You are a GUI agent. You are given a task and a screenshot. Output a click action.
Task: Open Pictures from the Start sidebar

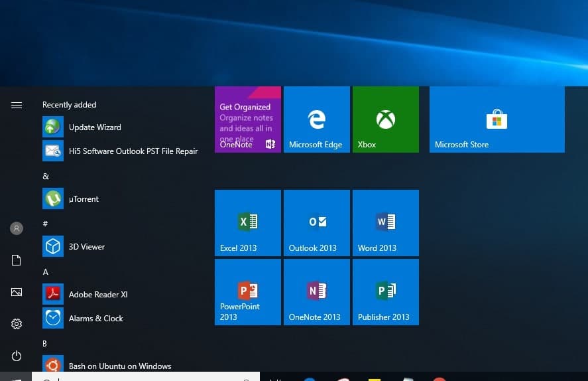pos(17,292)
